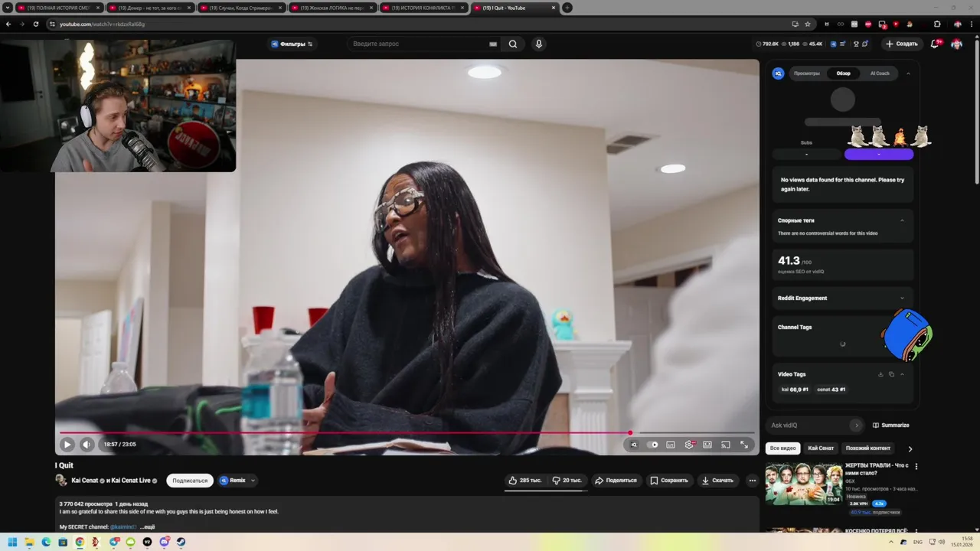Toggle subtitles in the video player

[x=671, y=445]
